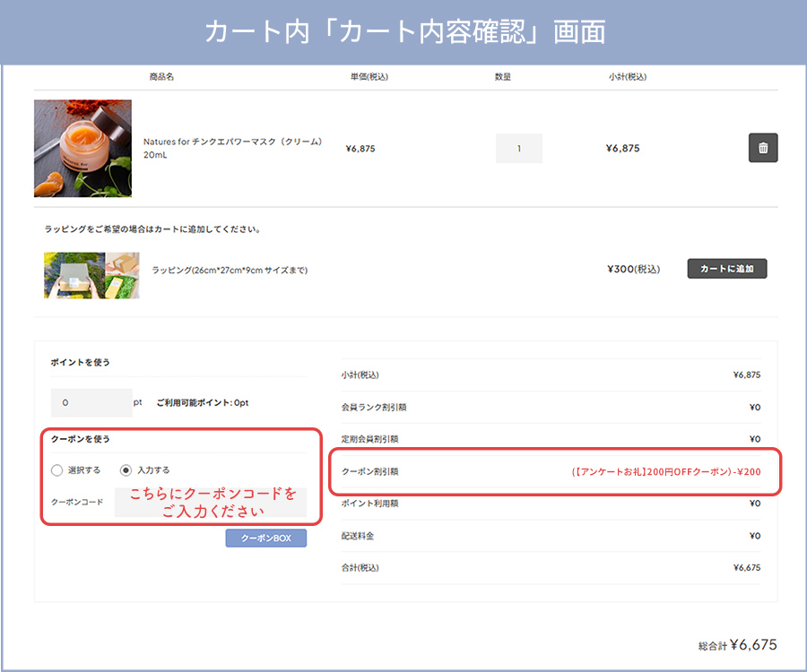Click the 合計(税込) row label

(360, 567)
